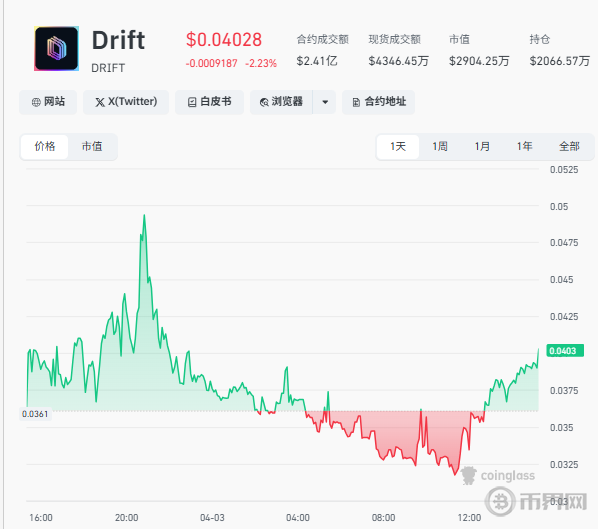Viewport: 598px width, 529px height.
Task: Click the price spike peak on chart
Action: (144, 216)
